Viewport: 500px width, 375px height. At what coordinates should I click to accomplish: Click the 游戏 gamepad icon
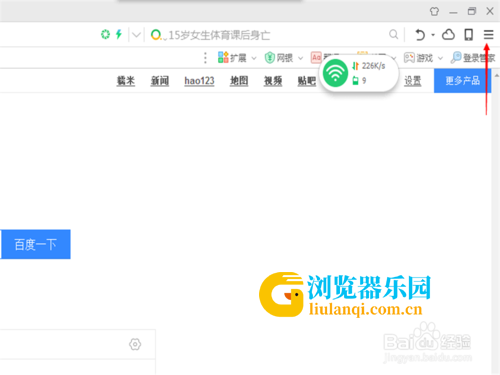409,58
